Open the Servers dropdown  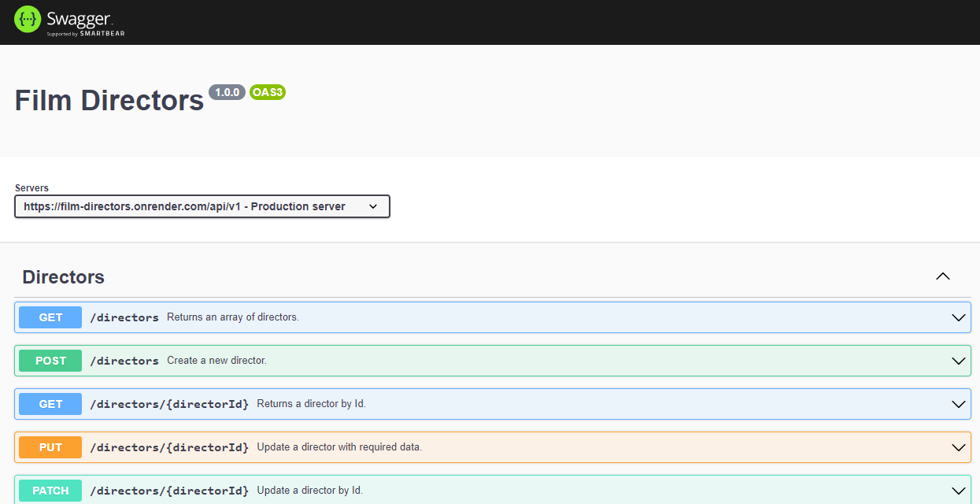202,206
